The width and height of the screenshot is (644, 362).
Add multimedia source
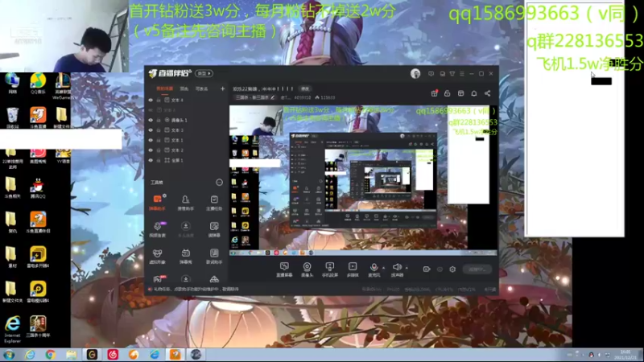(x=353, y=269)
